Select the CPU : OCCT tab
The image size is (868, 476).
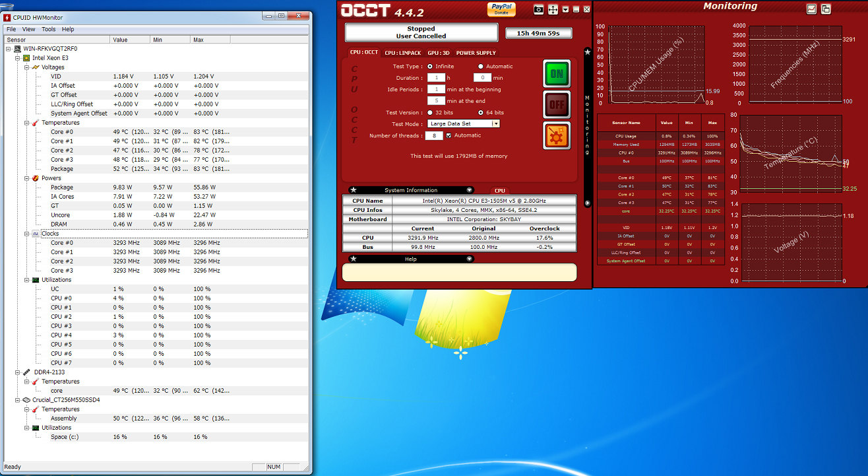click(x=364, y=52)
